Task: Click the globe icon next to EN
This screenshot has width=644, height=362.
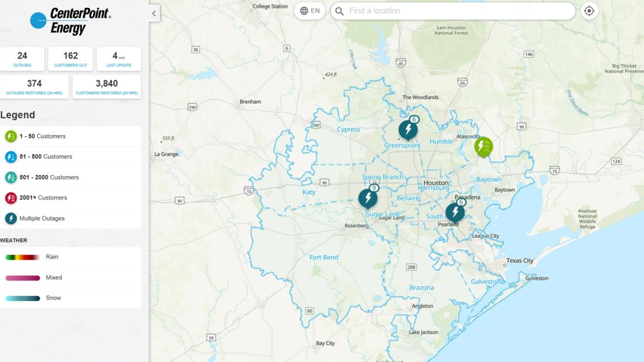Action: (303, 10)
